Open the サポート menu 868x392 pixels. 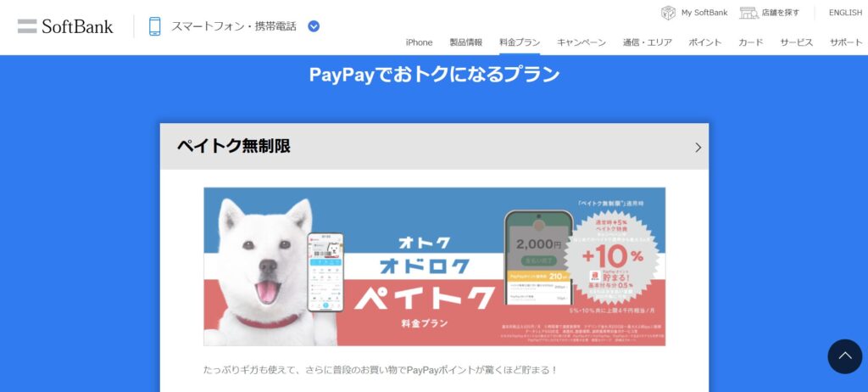(x=846, y=42)
